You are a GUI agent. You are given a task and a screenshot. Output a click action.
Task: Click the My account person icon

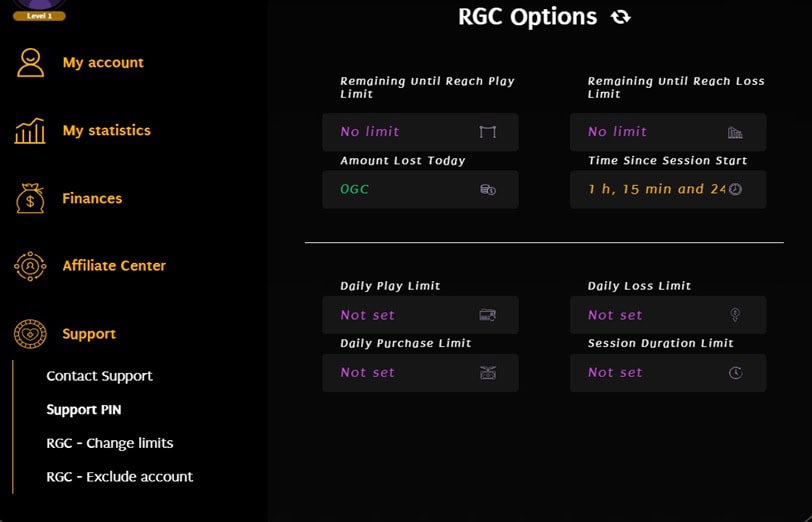click(30, 62)
